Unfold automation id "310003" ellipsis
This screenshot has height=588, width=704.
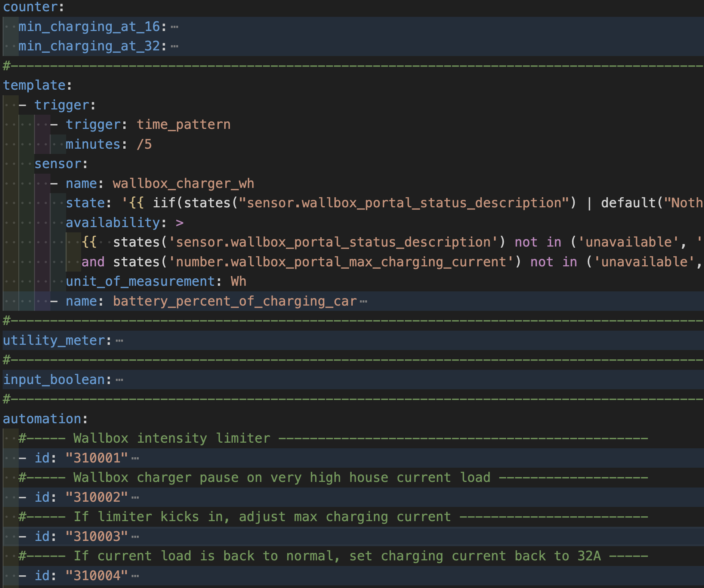pos(135,537)
